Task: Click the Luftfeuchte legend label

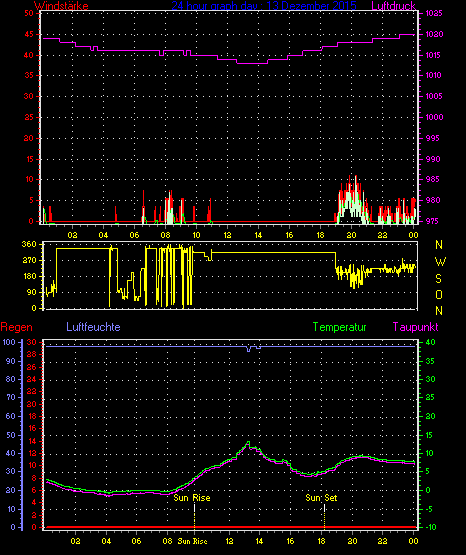Action: [x=93, y=327]
